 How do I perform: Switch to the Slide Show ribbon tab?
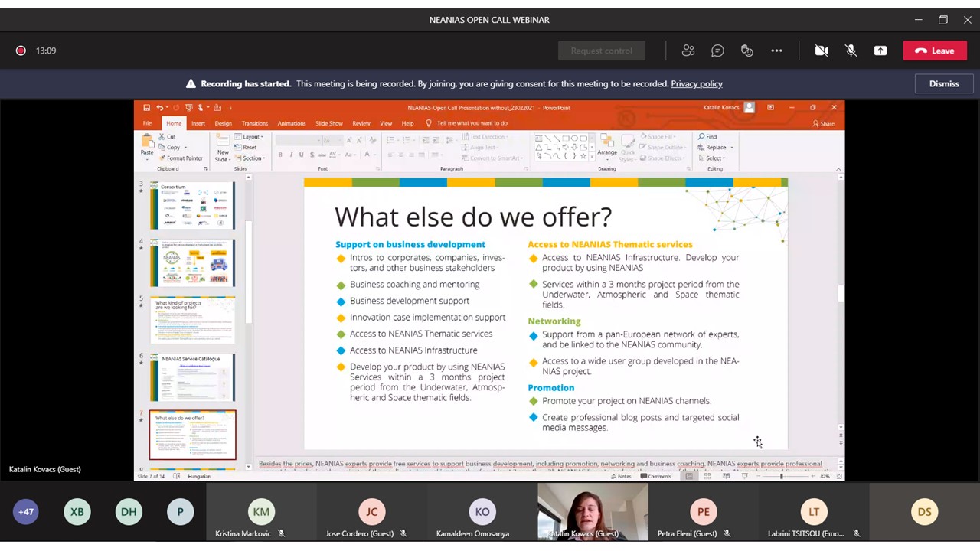[329, 123]
